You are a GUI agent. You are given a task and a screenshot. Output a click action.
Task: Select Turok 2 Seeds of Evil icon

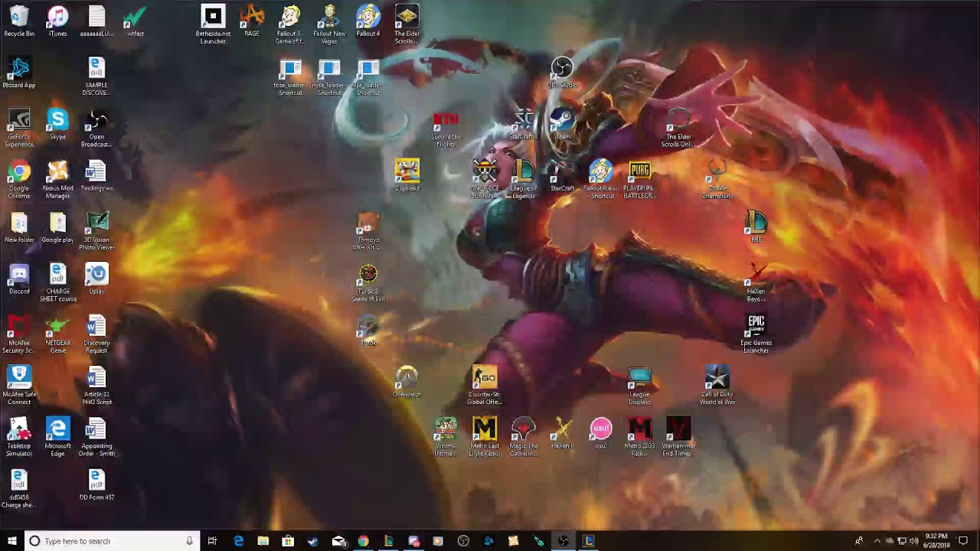tap(368, 282)
